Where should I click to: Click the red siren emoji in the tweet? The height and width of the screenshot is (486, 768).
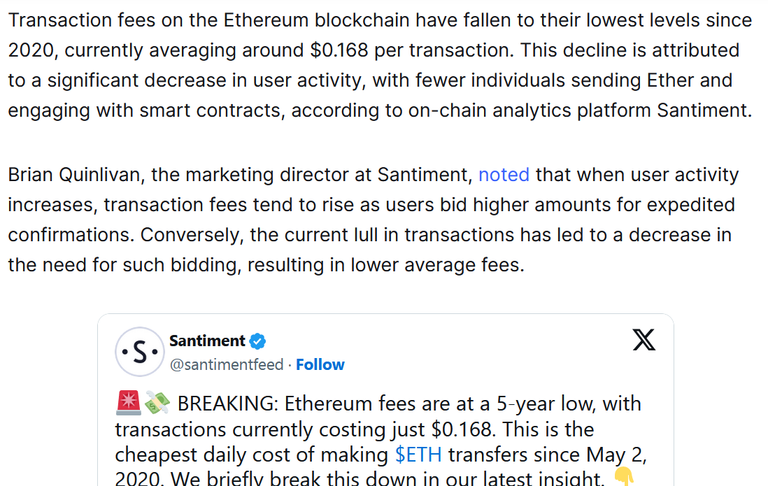[128, 403]
